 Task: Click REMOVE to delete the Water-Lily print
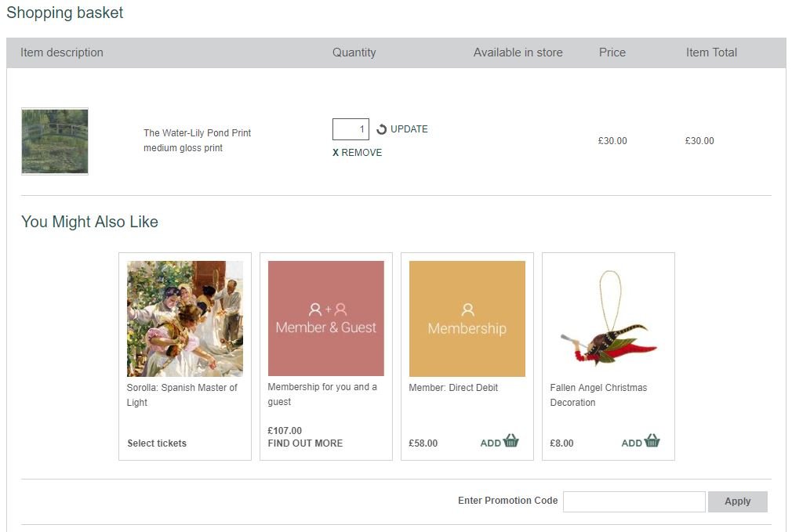(361, 153)
